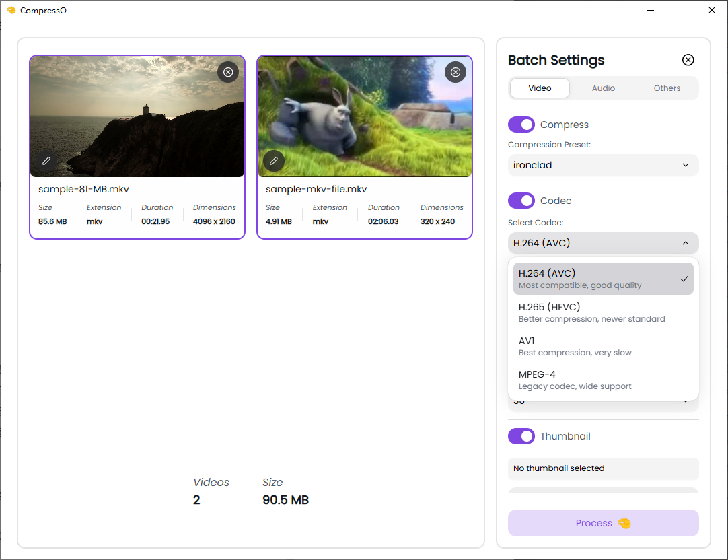
Task: Click the Select Codec label
Action: (x=536, y=223)
